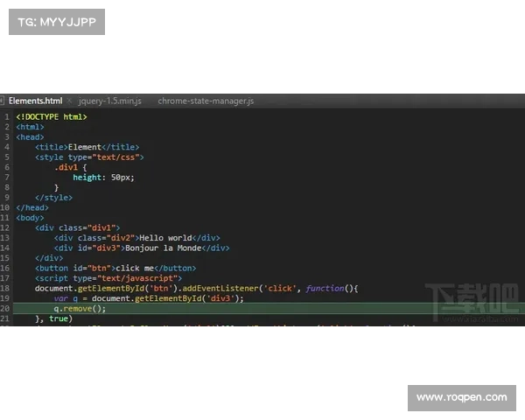
Task: Click the <title>Element</title> line
Action: (87, 147)
